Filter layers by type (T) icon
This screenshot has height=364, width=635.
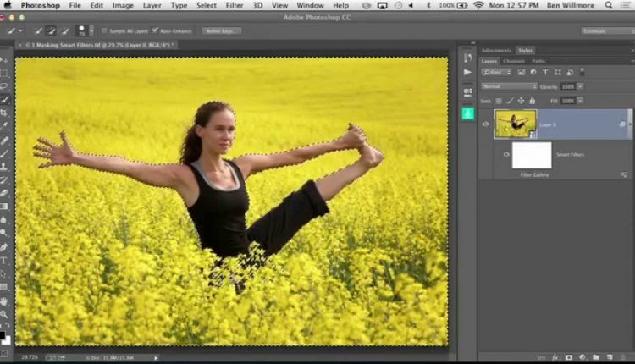pyautogui.click(x=545, y=72)
